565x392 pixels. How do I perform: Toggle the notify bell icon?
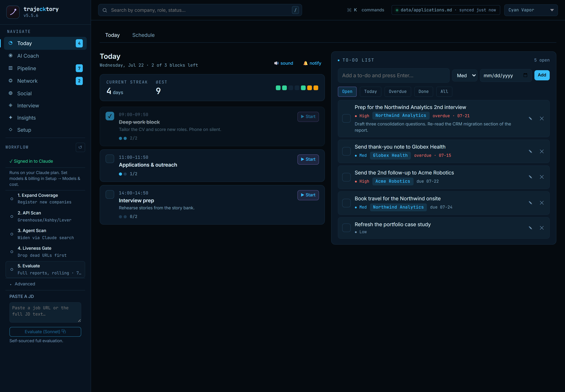tap(305, 63)
